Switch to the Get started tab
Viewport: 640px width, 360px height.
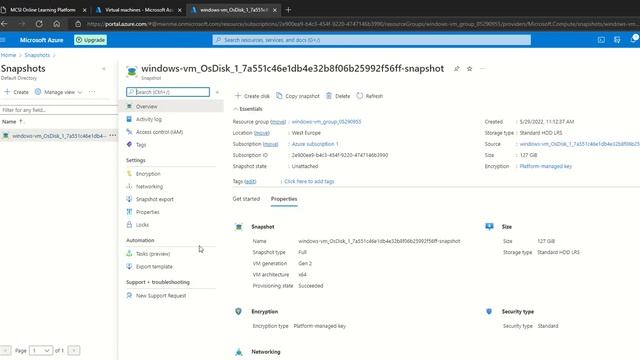pos(246,199)
